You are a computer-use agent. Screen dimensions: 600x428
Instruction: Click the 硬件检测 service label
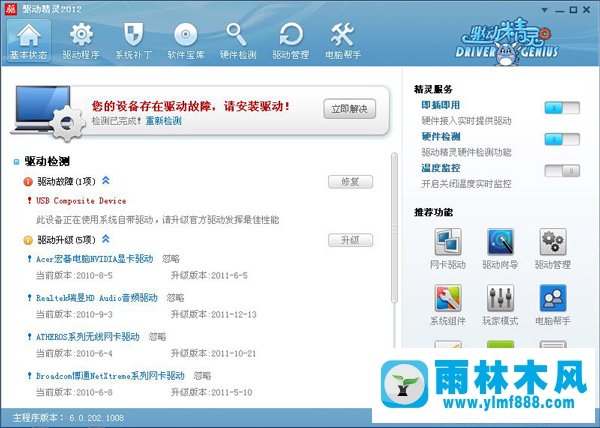point(440,137)
